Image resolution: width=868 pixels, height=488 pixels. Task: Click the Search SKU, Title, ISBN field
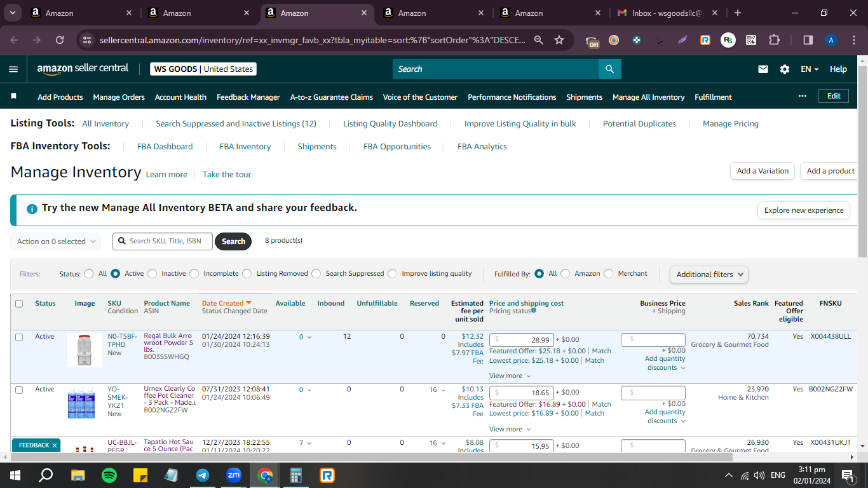click(163, 241)
